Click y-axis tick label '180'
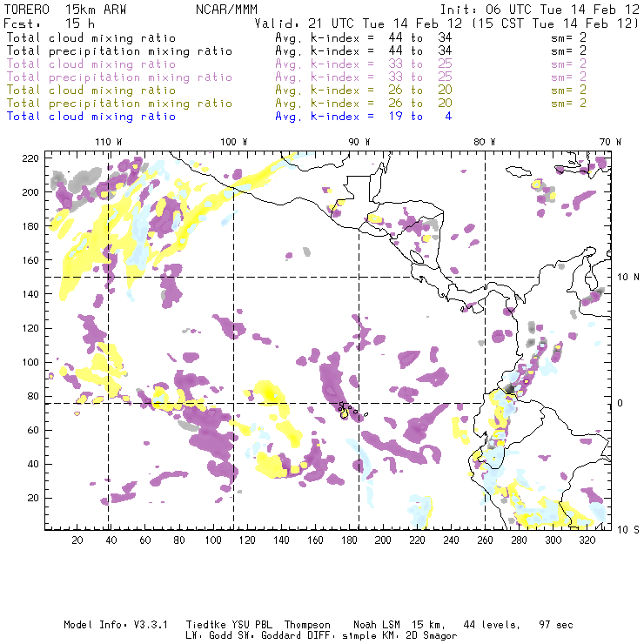Screen dimensions: 644x644 (30, 226)
